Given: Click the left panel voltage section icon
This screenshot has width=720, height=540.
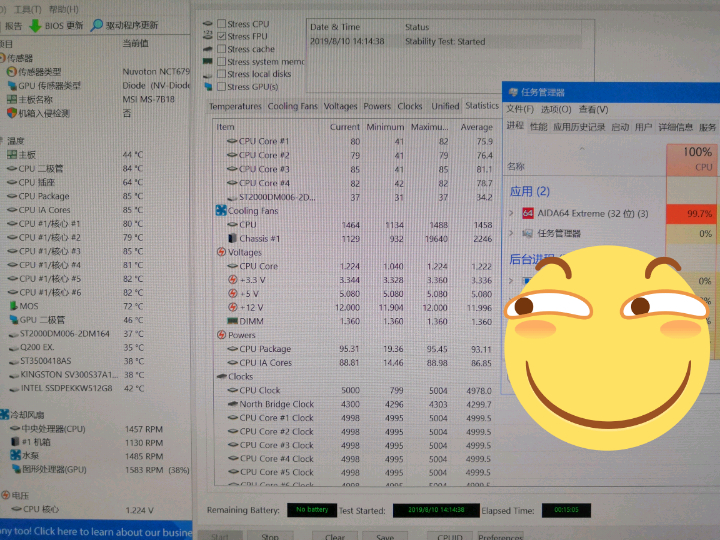Looking at the screenshot, I should point(6,495).
